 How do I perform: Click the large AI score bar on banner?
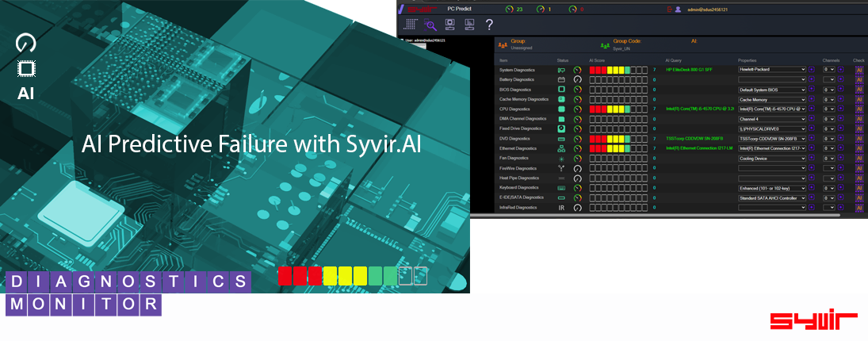click(353, 276)
